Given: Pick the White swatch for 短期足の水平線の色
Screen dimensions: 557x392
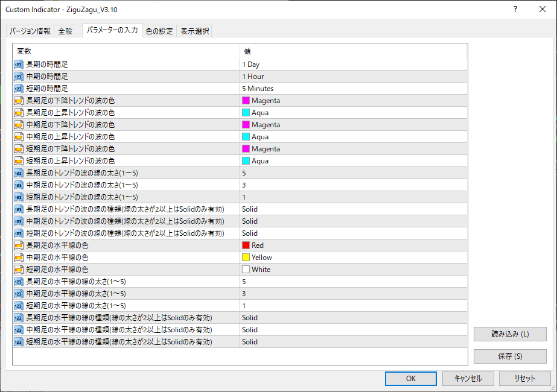Looking at the screenshot, I should (246, 270).
